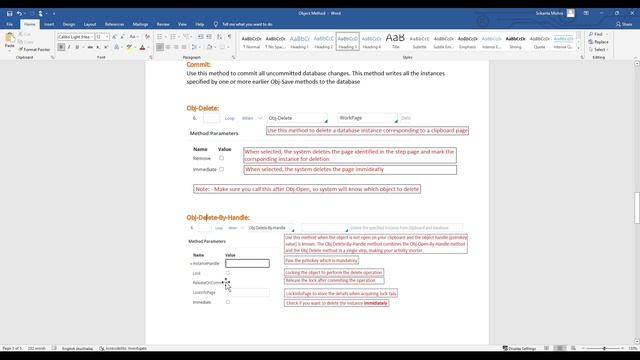Apply the Normal style
Image resolution: width=640 pixels, height=360 pixels.
[x=251, y=42]
